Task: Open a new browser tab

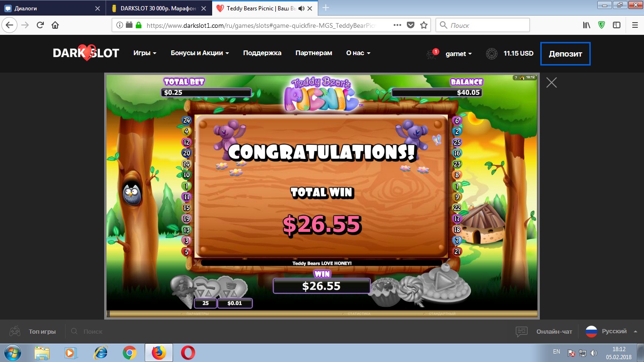Action: click(x=326, y=8)
